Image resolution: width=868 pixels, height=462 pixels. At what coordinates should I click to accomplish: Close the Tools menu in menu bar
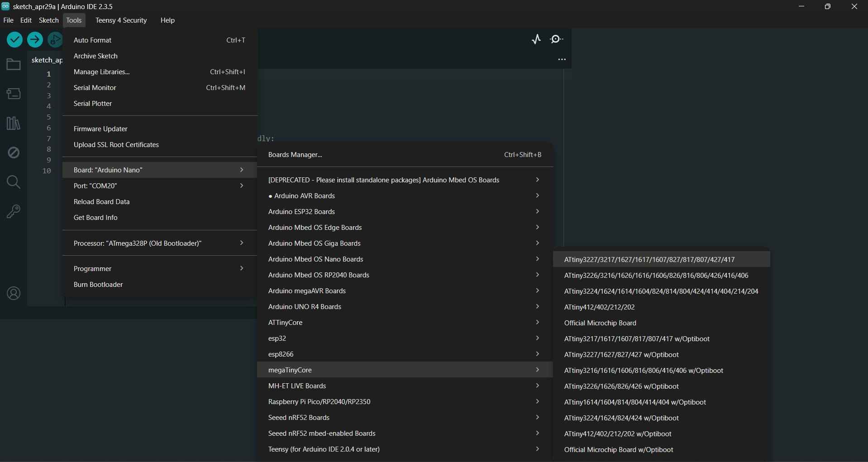(74, 20)
